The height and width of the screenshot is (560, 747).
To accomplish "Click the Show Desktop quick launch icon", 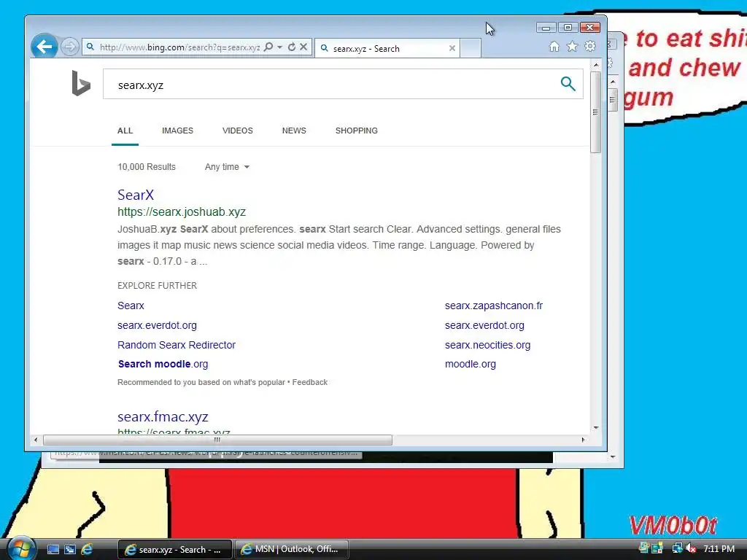I will pos(53,550).
